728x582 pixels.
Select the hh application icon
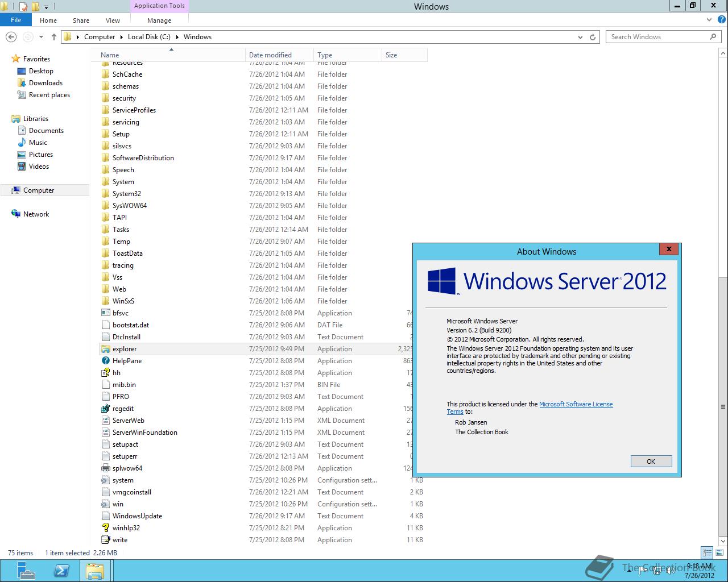point(105,373)
